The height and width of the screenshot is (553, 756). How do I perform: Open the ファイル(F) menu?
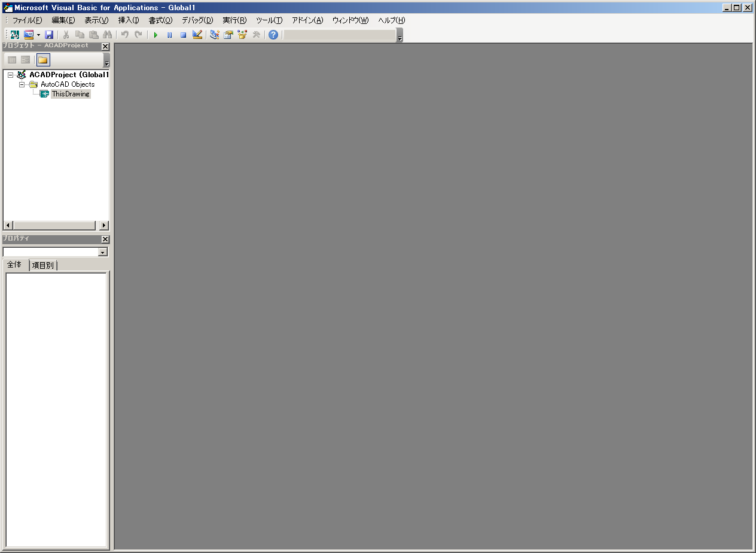click(28, 20)
